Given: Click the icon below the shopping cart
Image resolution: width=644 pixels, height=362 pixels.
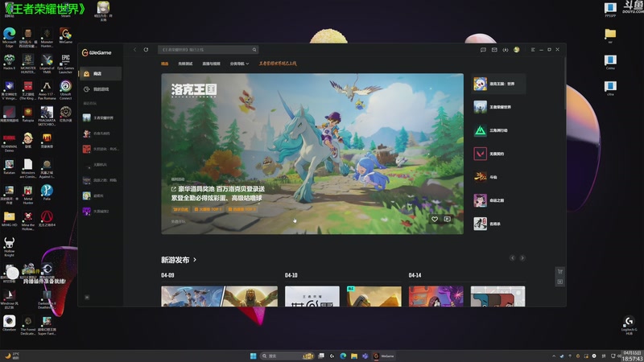Looking at the screenshot, I should [x=559, y=282].
